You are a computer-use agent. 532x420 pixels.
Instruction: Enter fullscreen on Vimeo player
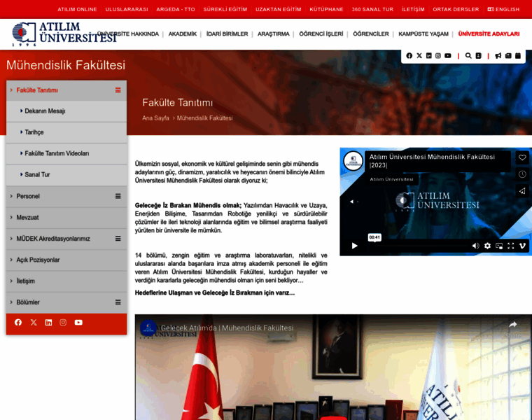510,246
